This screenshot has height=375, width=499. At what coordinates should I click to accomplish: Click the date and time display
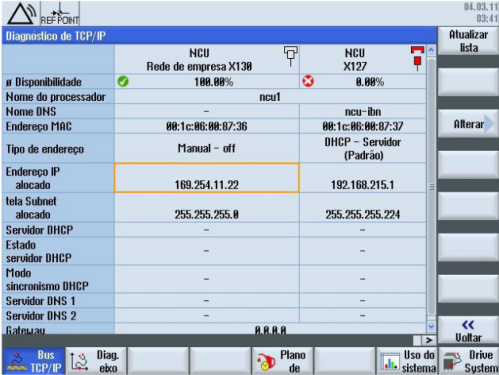[x=481, y=13]
